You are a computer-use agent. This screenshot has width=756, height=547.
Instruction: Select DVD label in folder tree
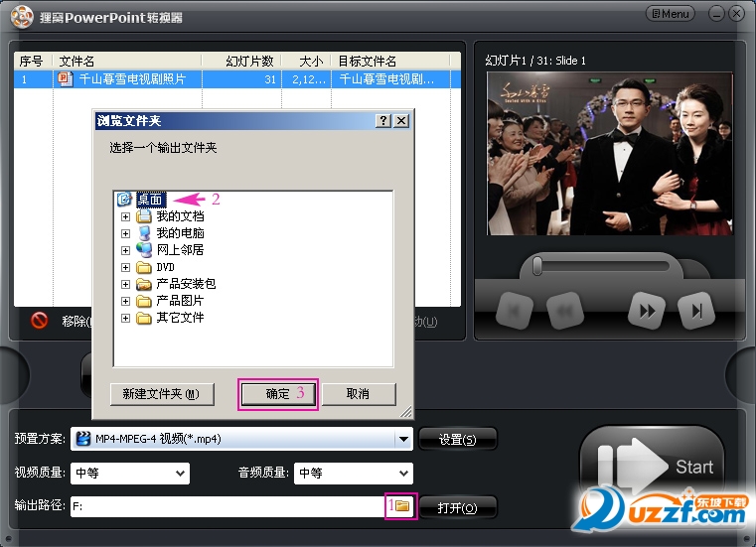point(165,267)
